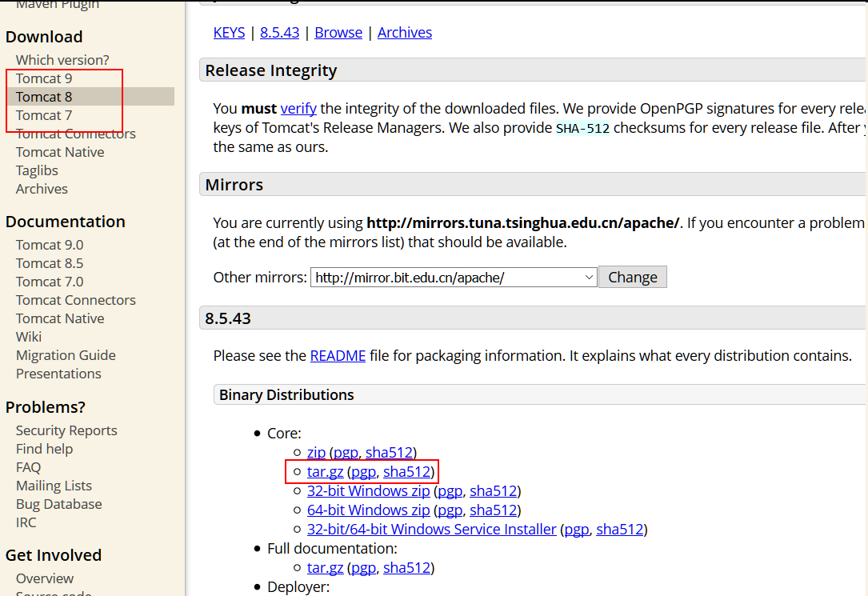Open Tomcat 9.0 documentation
Image resolution: width=868 pixels, height=596 pixels.
pos(50,245)
